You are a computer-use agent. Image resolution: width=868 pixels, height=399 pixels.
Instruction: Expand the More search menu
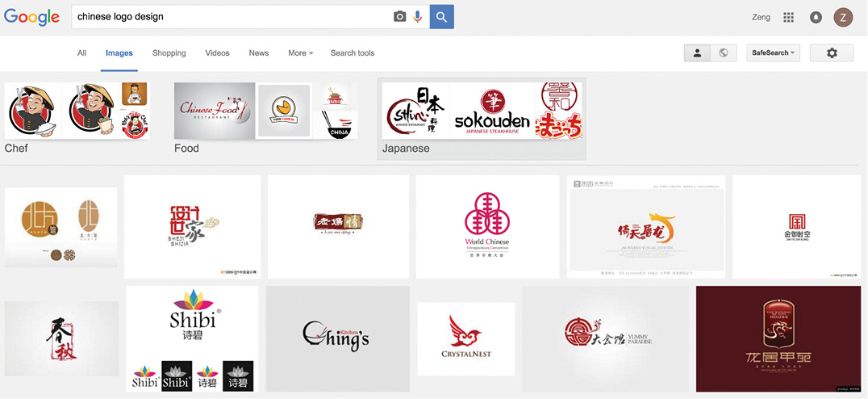click(x=301, y=53)
